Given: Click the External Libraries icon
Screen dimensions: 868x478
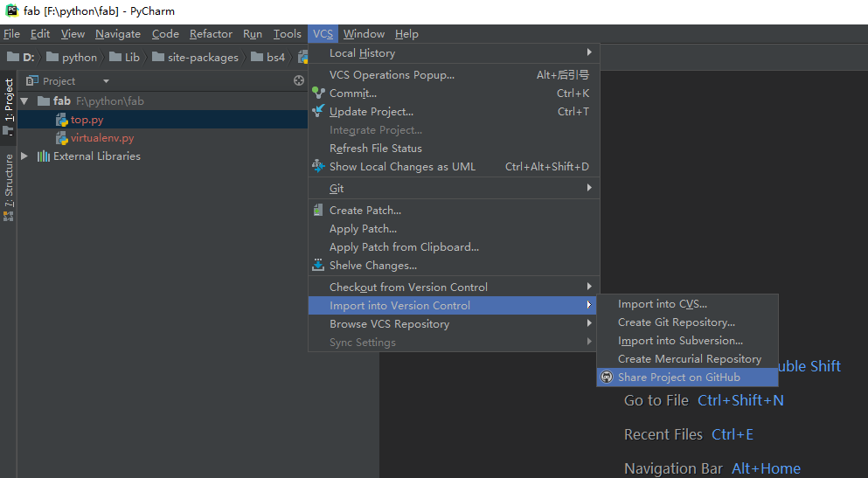Looking at the screenshot, I should 43,156.
